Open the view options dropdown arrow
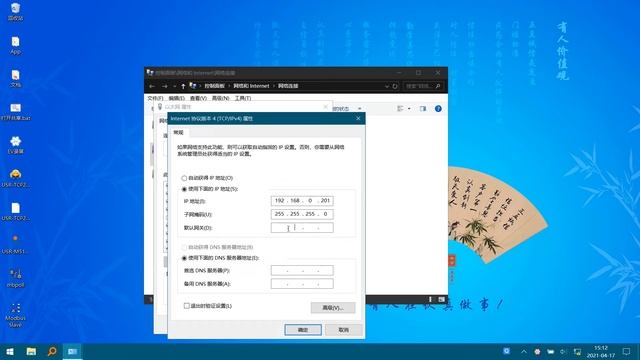Image resolution: width=640 pixels, height=360 pixels. tap(409, 109)
